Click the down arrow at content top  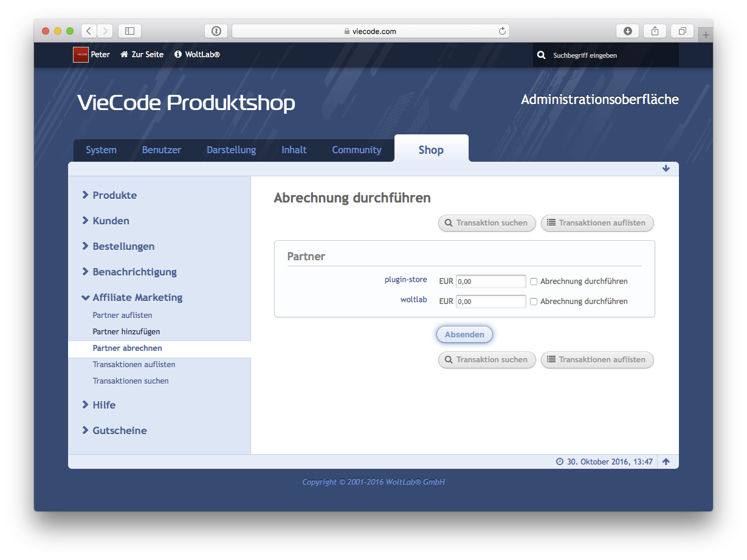666,168
